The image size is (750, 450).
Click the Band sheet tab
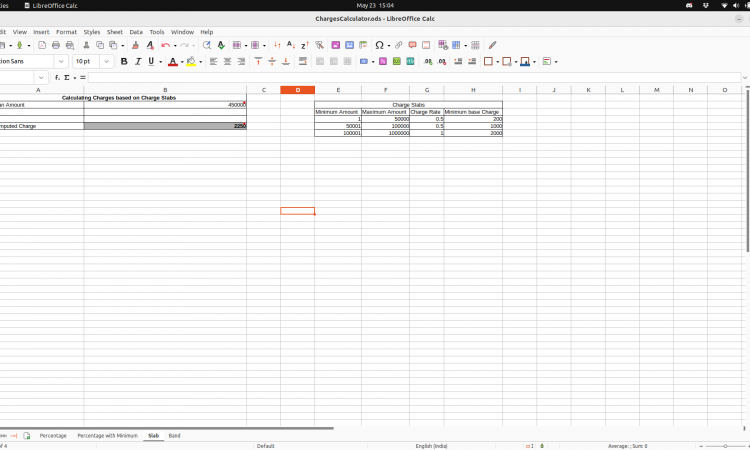coord(174,436)
